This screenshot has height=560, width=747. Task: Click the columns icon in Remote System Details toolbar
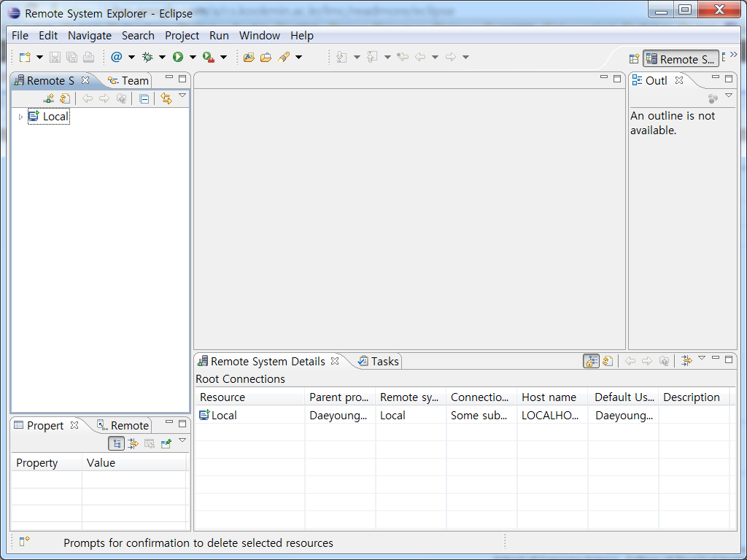click(x=686, y=361)
